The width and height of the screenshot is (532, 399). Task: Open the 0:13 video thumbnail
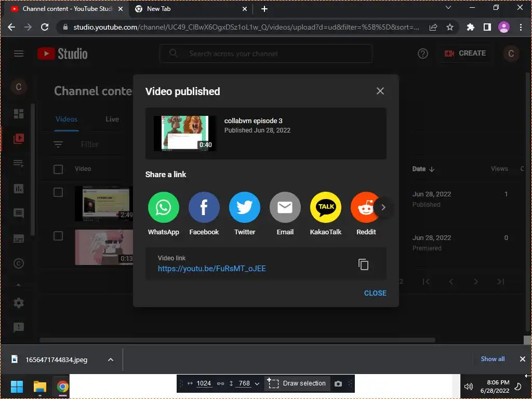[x=104, y=247]
